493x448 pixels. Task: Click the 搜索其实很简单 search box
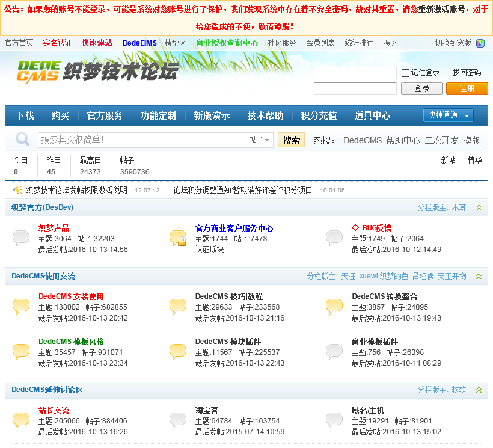141,140
